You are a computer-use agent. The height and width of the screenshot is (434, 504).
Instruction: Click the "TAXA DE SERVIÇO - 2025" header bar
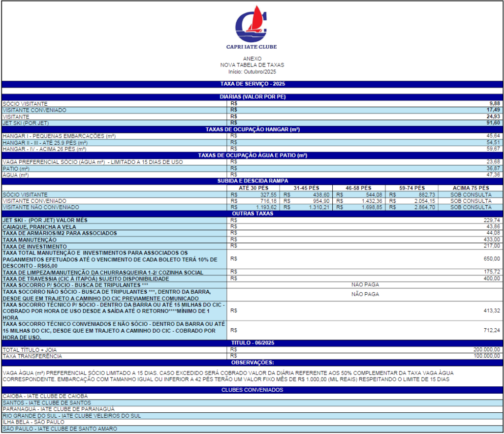252,84
